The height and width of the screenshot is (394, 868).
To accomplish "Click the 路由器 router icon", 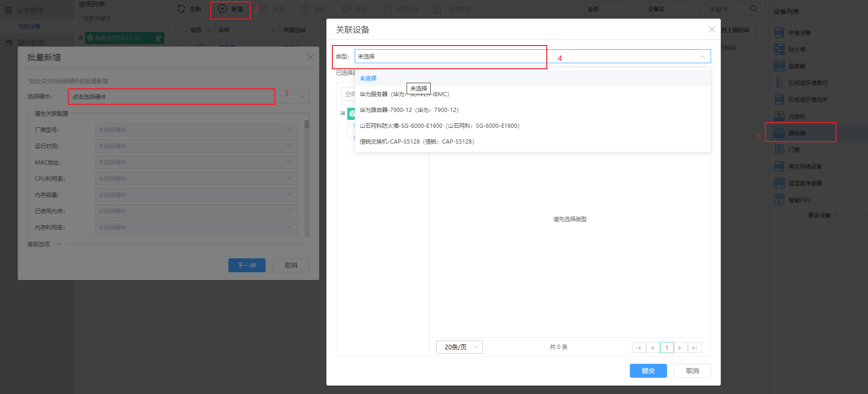I will click(779, 133).
